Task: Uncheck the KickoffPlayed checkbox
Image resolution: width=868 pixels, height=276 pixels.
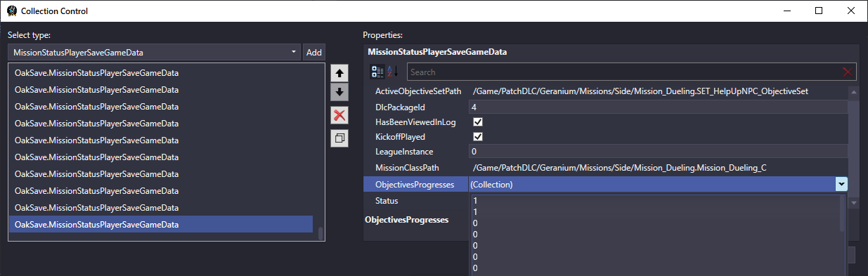Action: [x=478, y=136]
